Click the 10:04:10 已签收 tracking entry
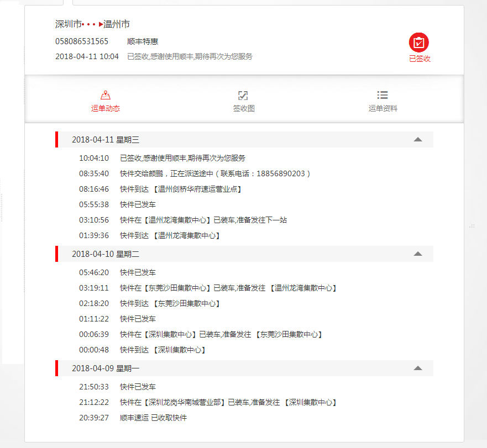This screenshot has height=448, width=487. pyautogui.click(x=162, y=158)
